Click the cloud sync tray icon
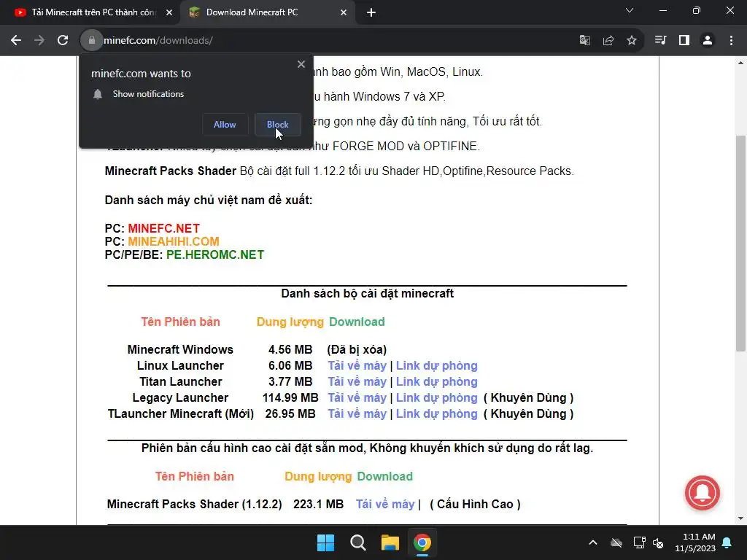Image resolution: width=747 pixels, height=560 pixels. (616, 542)
